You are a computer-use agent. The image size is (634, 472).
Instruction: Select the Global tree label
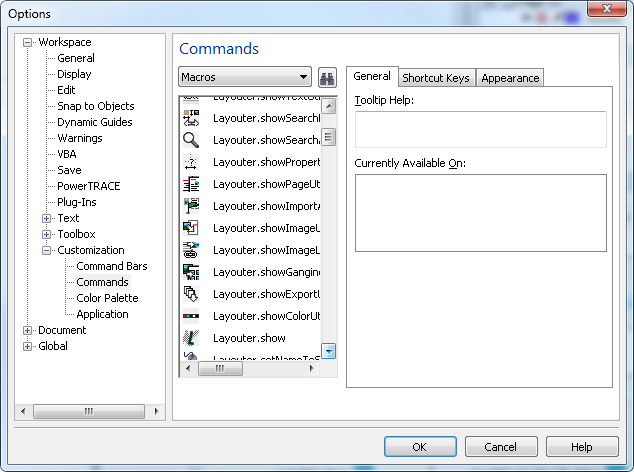point(53,346)
